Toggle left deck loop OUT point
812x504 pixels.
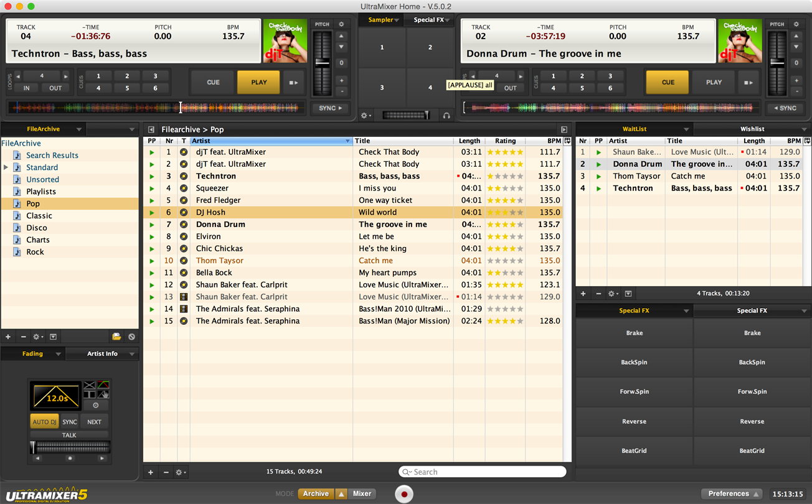pyautogui.click(x=55, y=88)
